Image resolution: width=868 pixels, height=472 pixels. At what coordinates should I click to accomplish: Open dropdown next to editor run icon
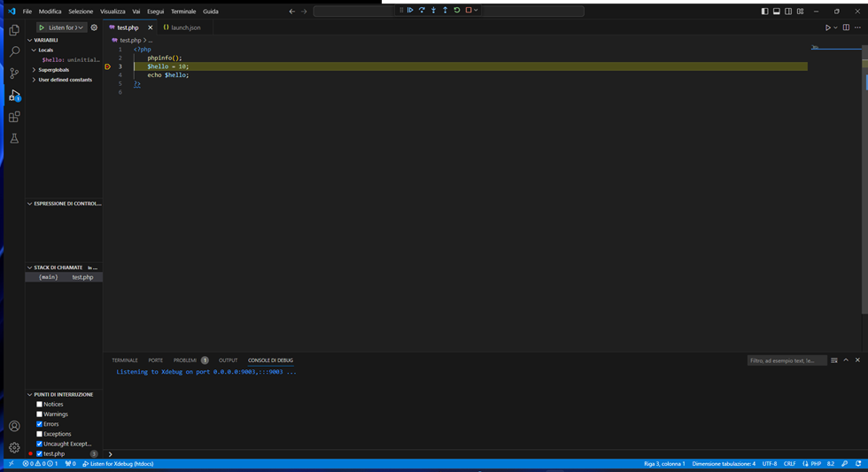pos(835,27)
